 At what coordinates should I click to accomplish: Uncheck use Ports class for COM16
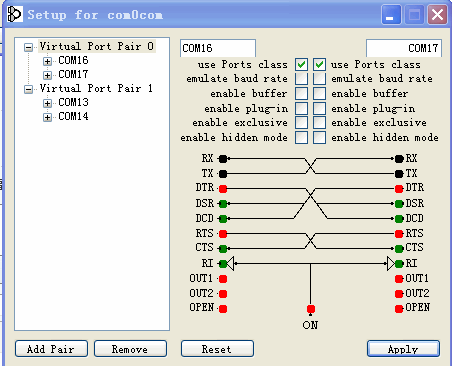[x=301, y=64]
